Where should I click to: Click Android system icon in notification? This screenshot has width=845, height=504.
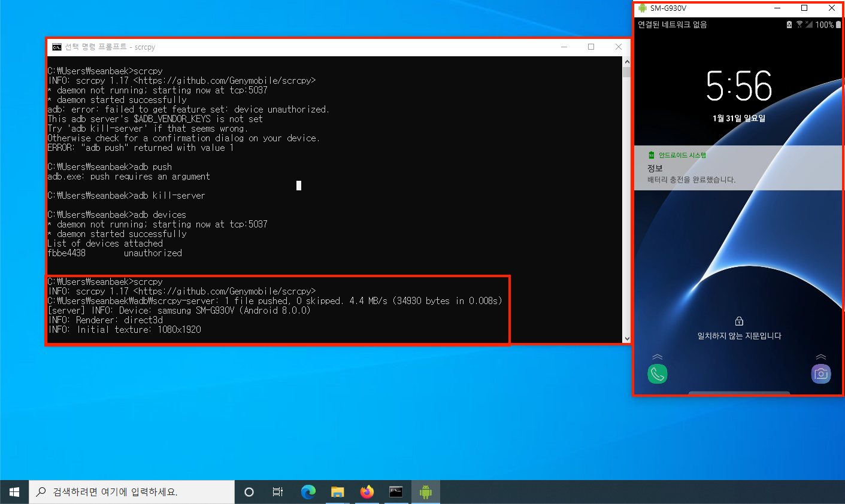coord(652,155)
